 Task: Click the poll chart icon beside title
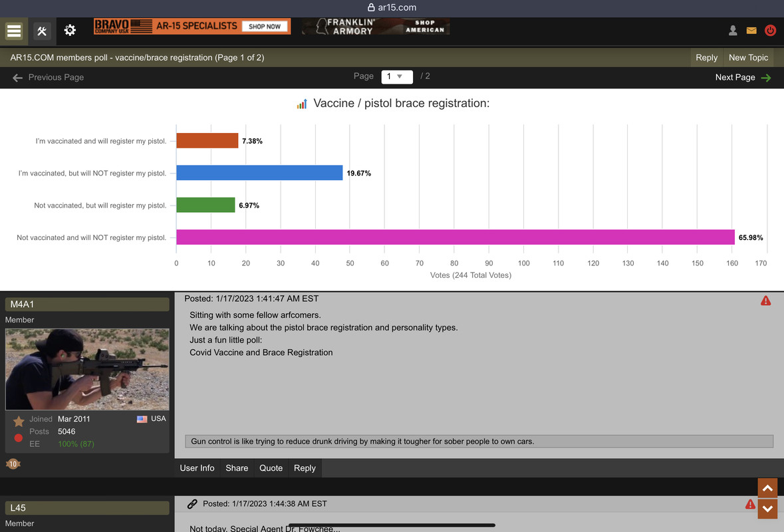point(301,104)
